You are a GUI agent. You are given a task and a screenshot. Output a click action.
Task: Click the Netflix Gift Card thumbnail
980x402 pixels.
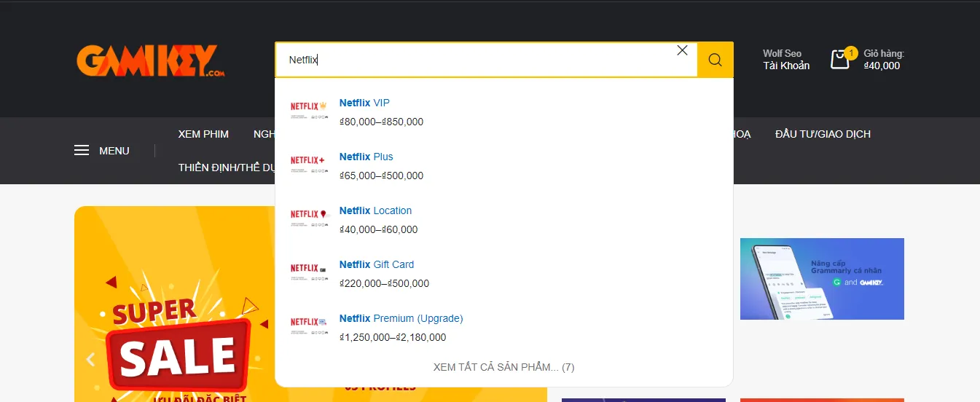coord(309,273)
